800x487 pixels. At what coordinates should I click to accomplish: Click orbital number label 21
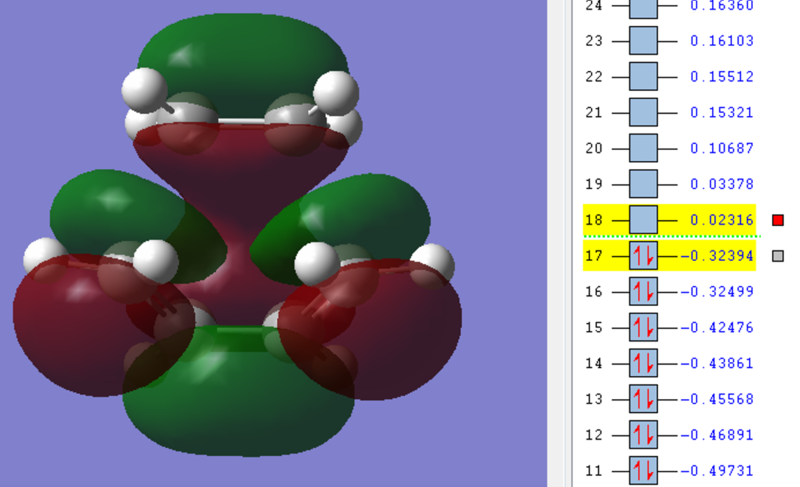coord(594,112)
